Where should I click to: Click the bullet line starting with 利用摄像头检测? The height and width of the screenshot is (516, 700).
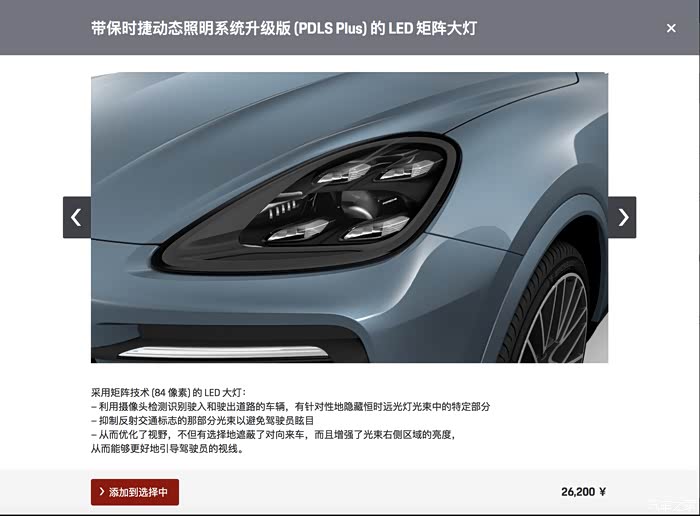(291, 407)
